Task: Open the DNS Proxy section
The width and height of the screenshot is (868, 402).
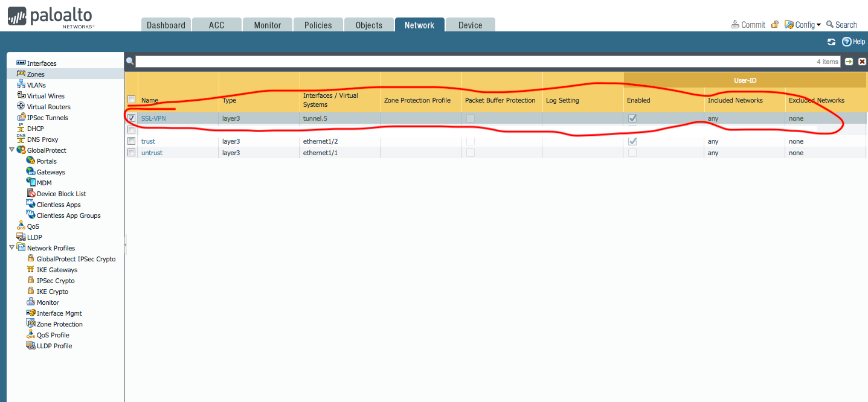Action: coord(42,139)
